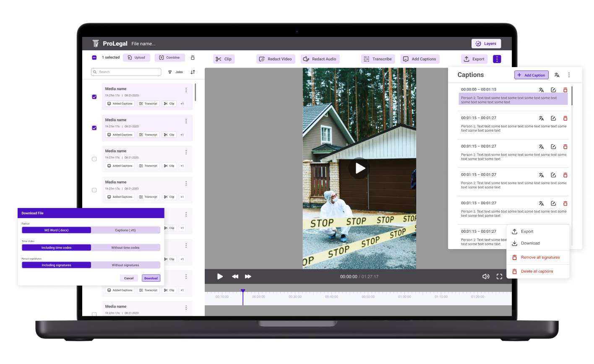This screenshot has width=594, height=364.
Task: Select Redact Video tool
Action: pos(276,59)
